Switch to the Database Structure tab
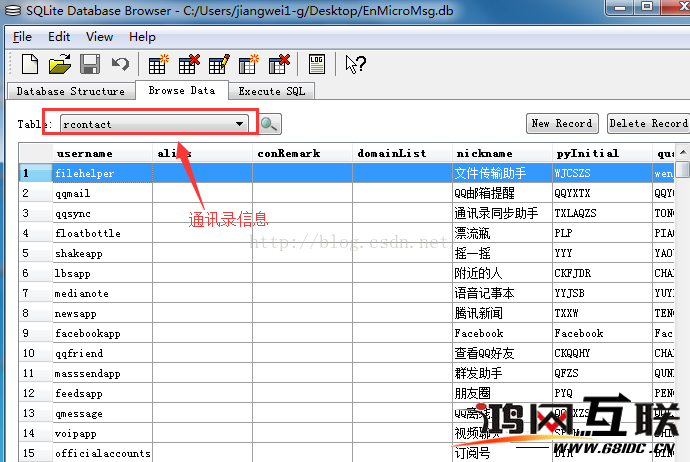Image resolution: width=690 pixels, height=462 pixels. (x=71, y=91)
